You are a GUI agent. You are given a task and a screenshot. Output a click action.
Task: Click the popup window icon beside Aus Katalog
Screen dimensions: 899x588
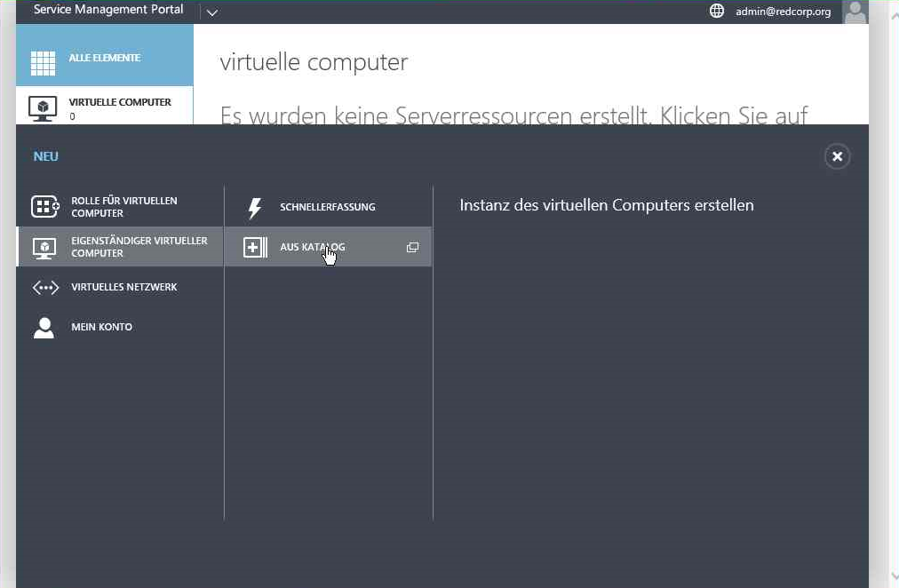(x=412, y=248)
